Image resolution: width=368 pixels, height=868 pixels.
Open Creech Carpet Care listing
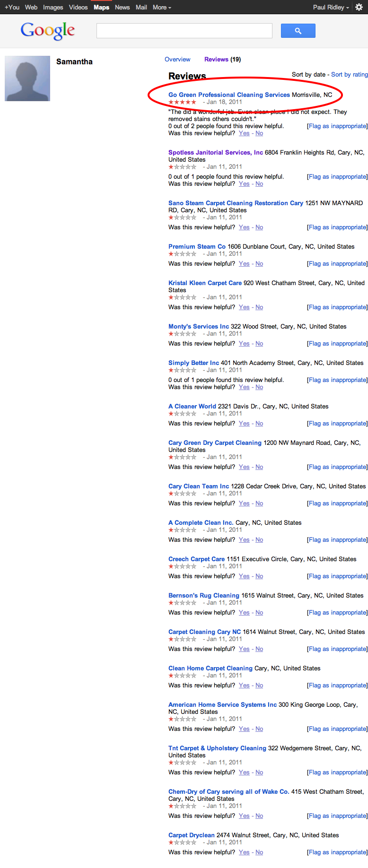[x=196, y=559]
